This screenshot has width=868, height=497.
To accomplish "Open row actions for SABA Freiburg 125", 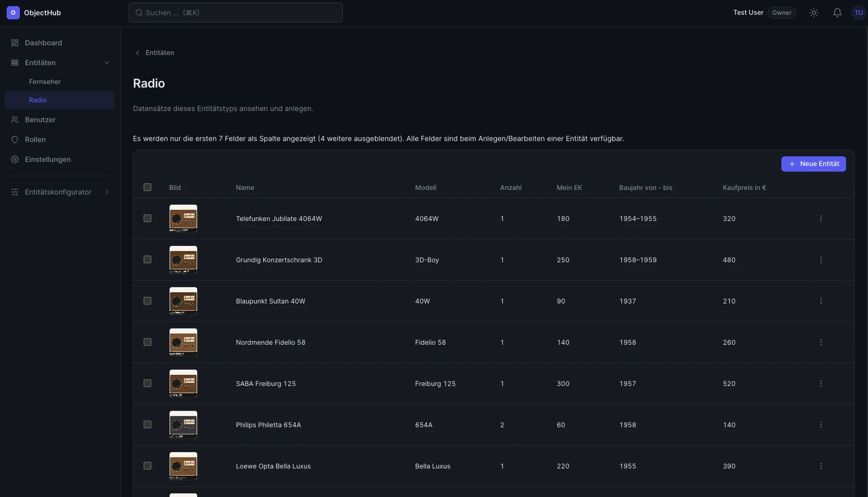I will tap(821, 383).
